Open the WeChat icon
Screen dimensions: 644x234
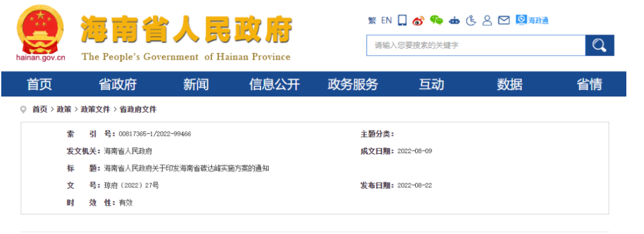pyautogui.click(x=436, y=20)
